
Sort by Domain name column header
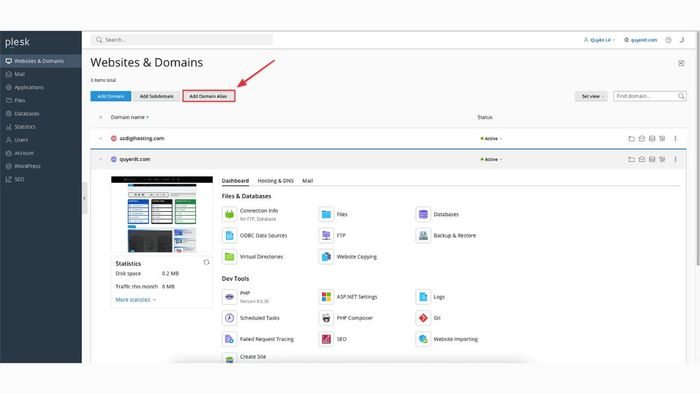tap(129, 117)
